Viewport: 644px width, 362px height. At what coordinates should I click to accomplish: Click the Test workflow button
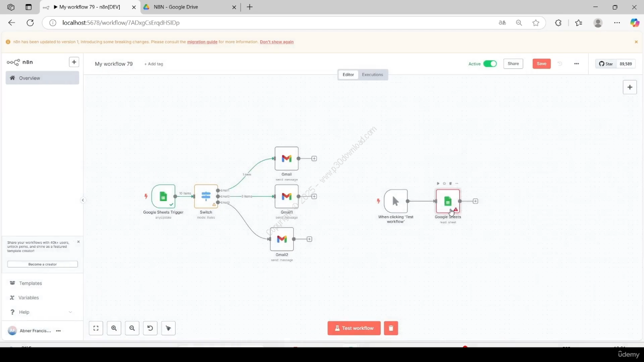click(354, 328)
